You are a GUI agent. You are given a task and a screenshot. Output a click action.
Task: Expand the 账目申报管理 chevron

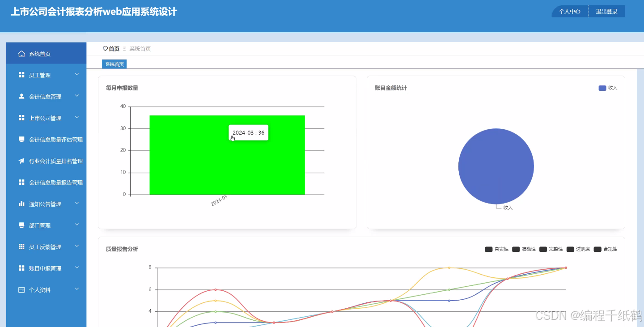pos(77,268)
